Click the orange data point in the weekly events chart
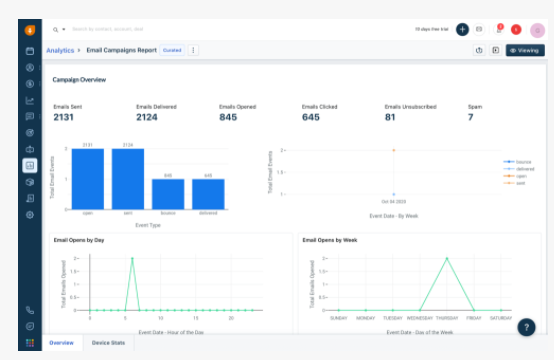 click(394, 151)
